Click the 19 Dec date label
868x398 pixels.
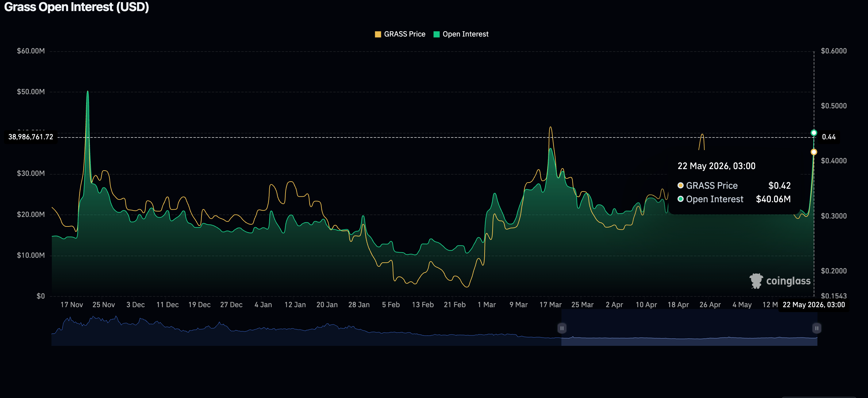coord(199,305)
